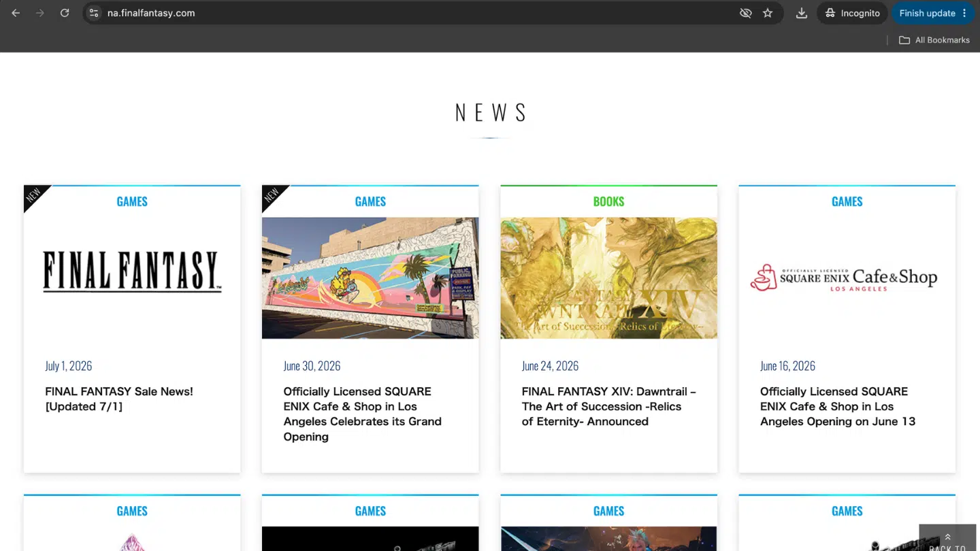Click the Incognito profile button

point(852,13)
